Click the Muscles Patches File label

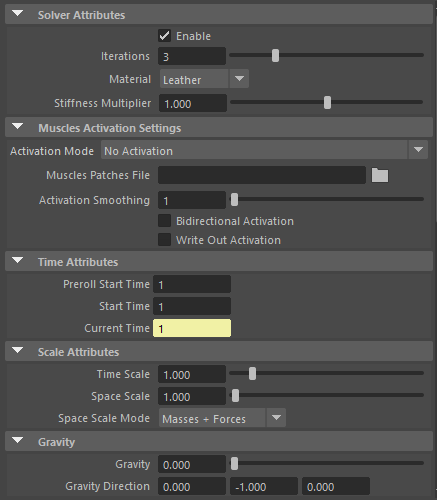point(98,175)
